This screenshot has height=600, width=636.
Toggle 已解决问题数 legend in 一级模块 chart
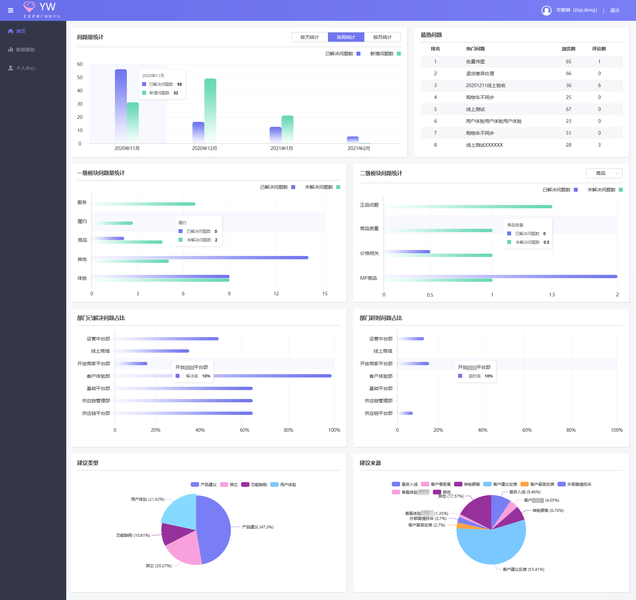[277, 187]
